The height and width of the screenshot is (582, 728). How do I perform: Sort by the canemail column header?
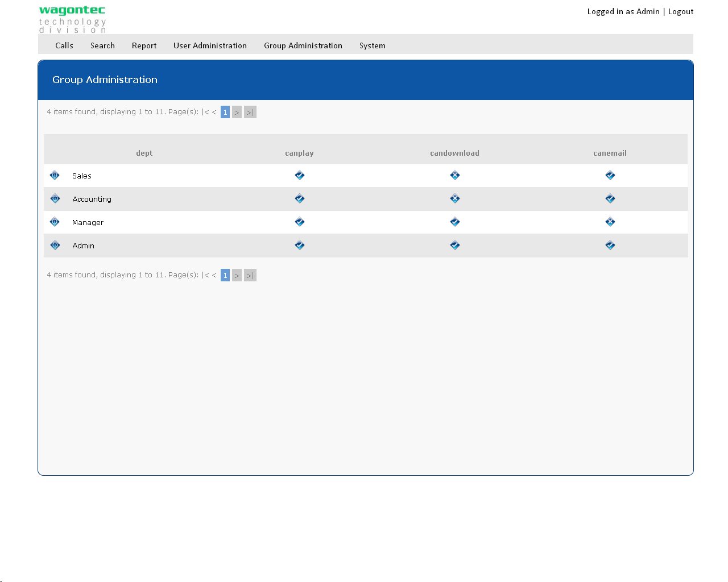pyautogui.click(x=610, y=153)
